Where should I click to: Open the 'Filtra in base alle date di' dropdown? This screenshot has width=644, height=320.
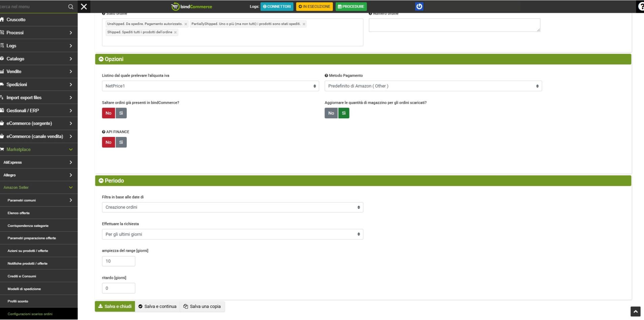tap(232, 207)
